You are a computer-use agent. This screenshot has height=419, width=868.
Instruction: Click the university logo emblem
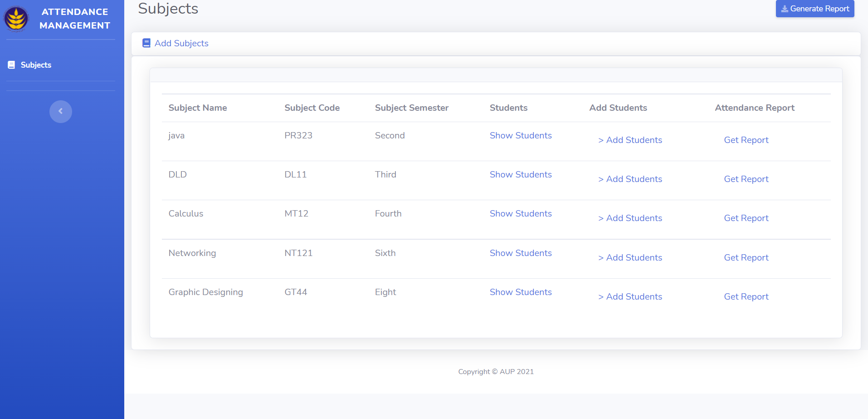click(16, 19)
